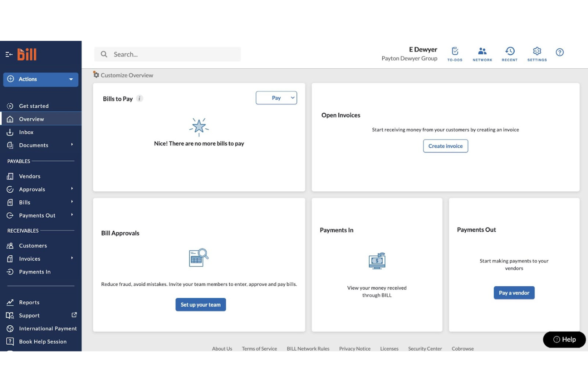The image size is (588, 392).
Task: Click the Create invoice button
Action: pyautogui.click(x=445, y=146)
